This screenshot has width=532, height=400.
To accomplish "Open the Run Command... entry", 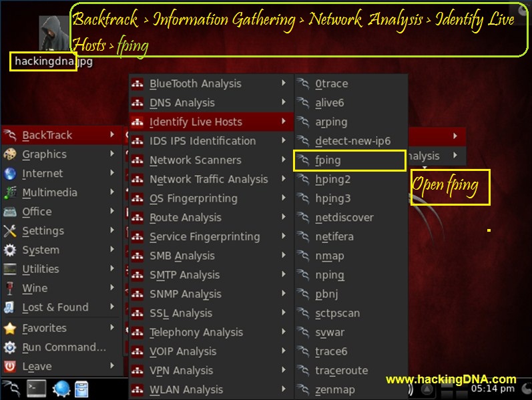I will click(62, 347).
